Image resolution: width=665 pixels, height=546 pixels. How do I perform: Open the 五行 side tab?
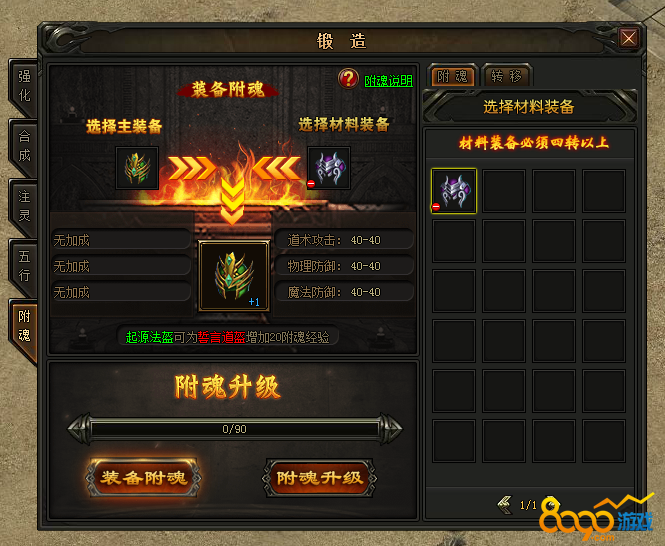(24, 266)
